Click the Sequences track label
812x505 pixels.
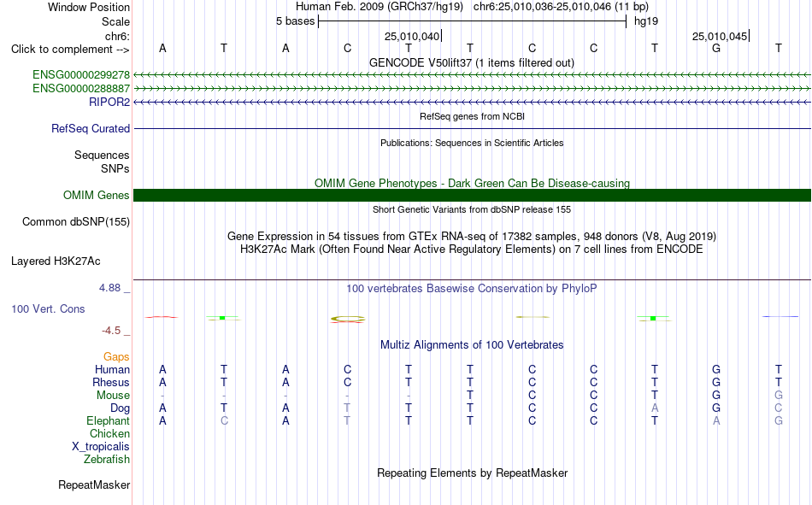pos(102,155)
